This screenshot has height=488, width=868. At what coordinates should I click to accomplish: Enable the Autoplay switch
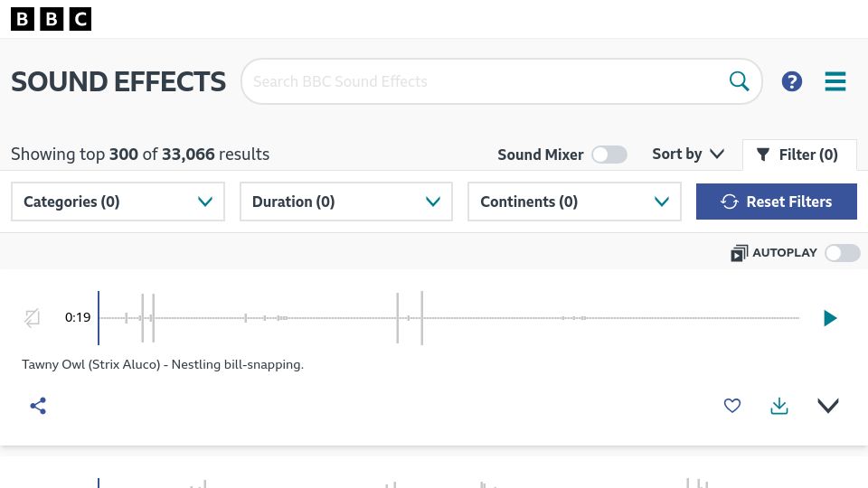842,253
